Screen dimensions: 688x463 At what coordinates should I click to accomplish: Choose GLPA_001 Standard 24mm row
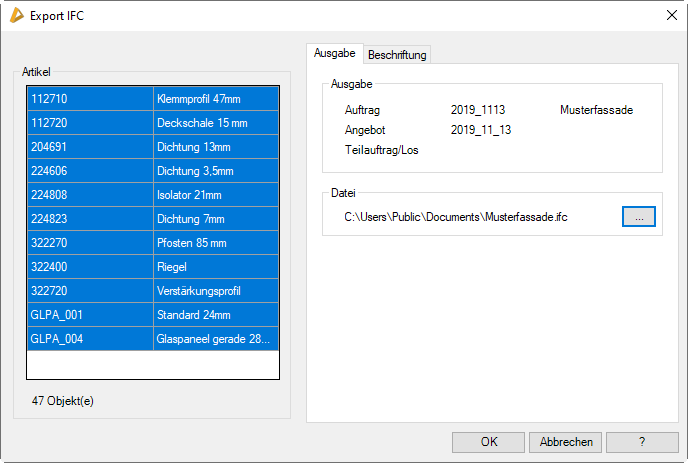[152, 315]
